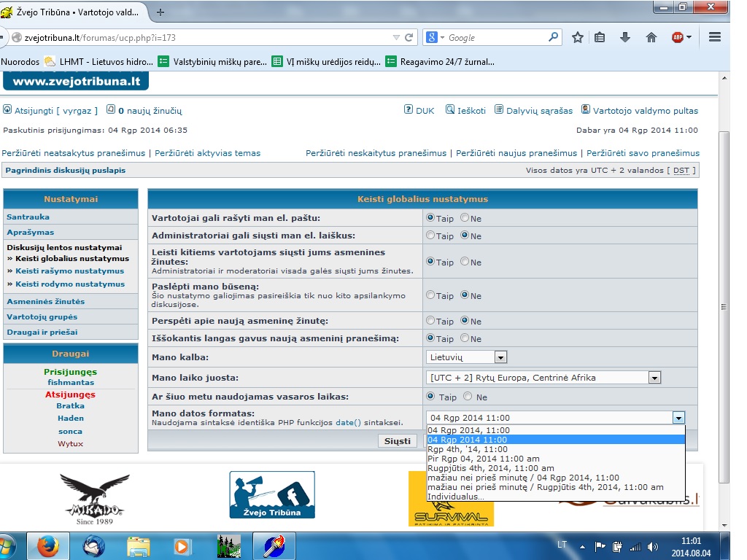Screen dimensions: 747x560
Task: Open the Firefox downloads arrow icon
Action: click(625, 37)
